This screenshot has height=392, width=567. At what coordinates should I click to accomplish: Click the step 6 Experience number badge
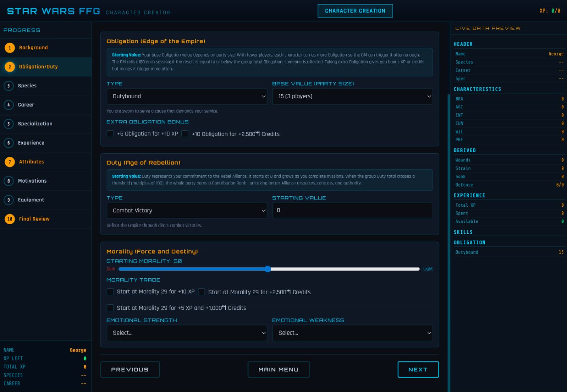[x=9, y=143]
